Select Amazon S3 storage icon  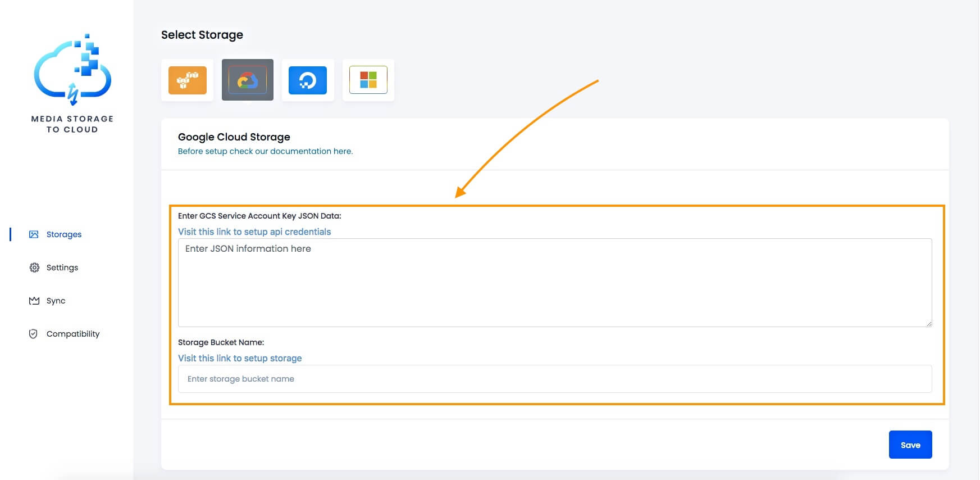coord(187,80)
